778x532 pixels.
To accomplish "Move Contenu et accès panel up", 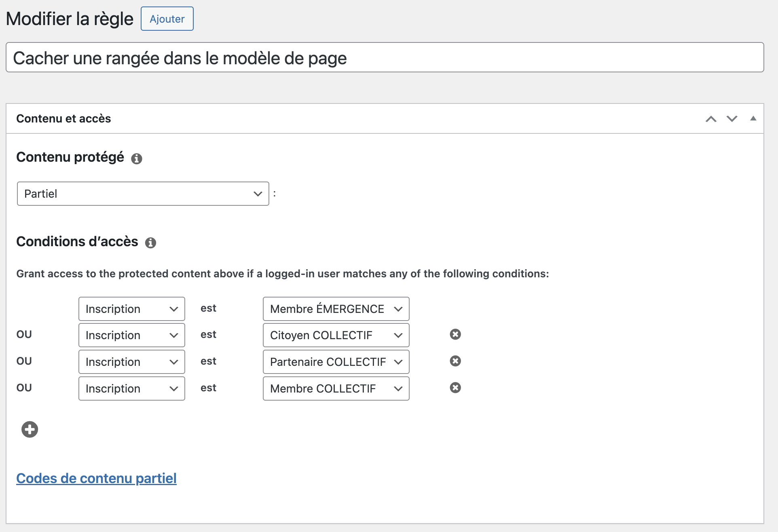I will tap(711, 119).
